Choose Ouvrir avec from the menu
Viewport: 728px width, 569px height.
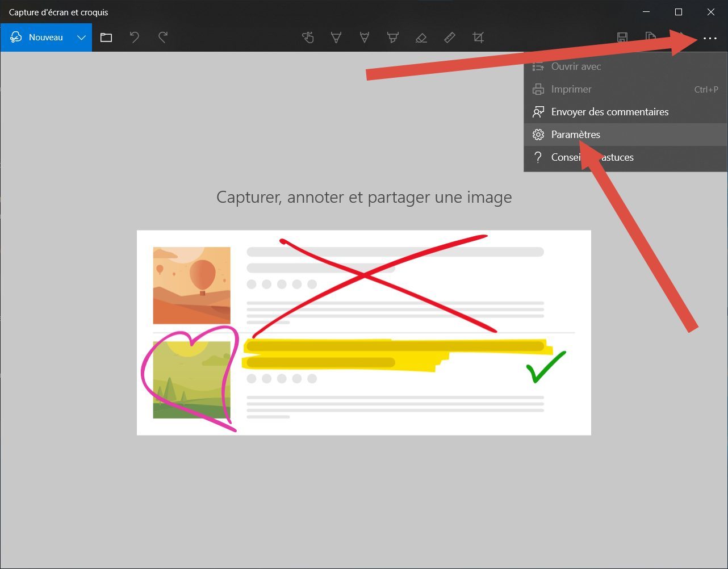(625, 66)
